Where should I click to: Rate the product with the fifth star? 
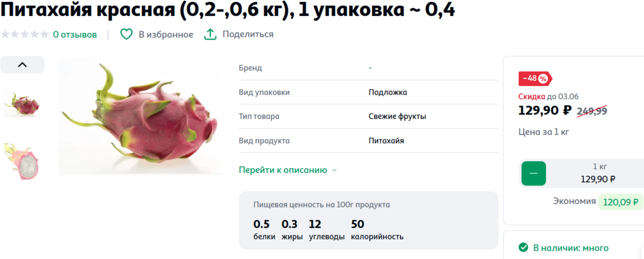click(x=44, y=34)
